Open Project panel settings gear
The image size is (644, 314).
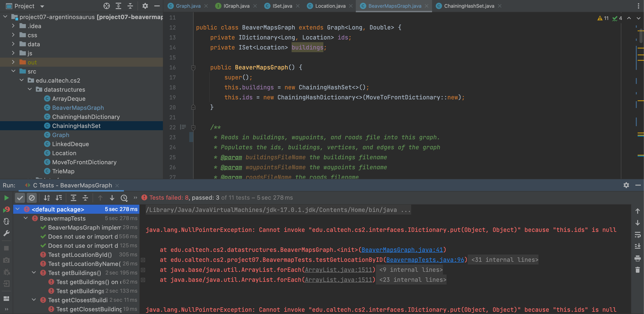point(145,6)
